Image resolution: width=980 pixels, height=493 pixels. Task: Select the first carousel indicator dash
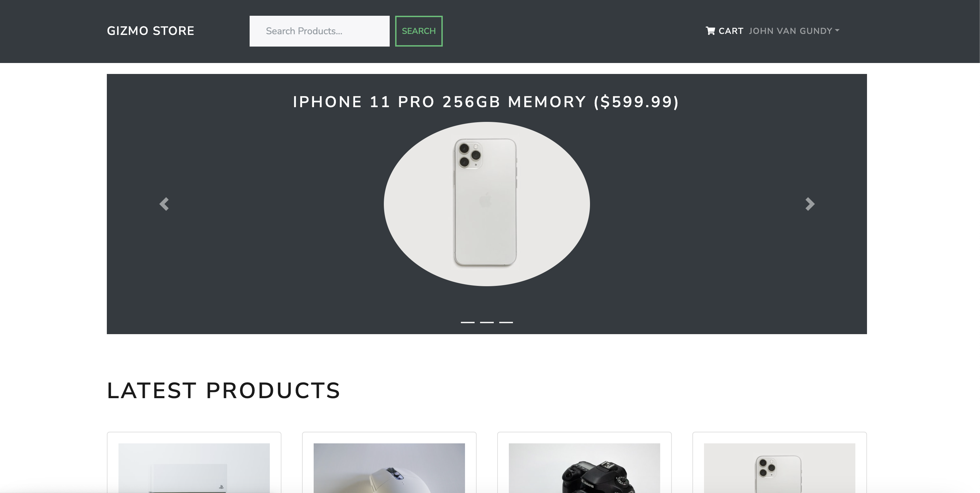tap(467, 322)
